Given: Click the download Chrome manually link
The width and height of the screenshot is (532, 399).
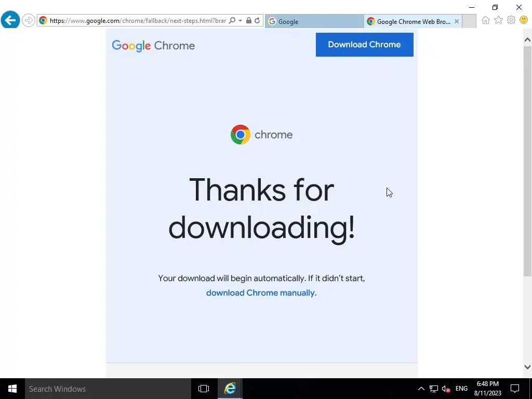Looking at the screenshot, I should (x=261, y=293).
